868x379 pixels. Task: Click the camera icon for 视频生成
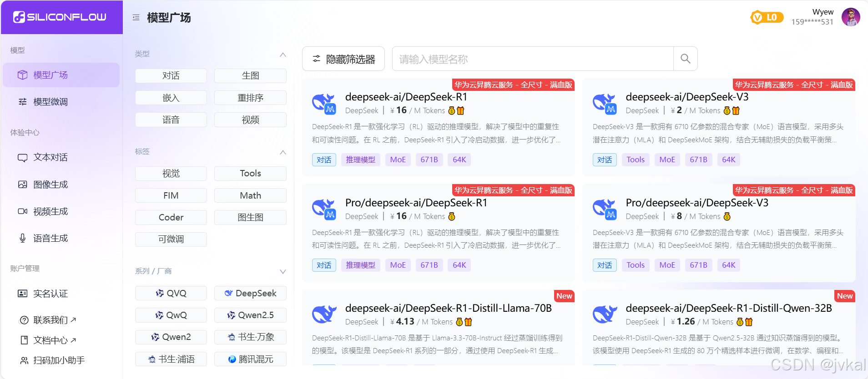tap(22, 211)
